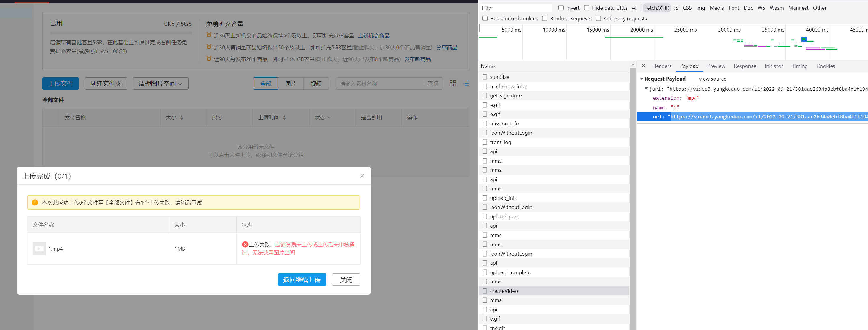This screenshot has width=868, height=330.
Task: Click the network timeline overview strip
Action: click(674, 42)
